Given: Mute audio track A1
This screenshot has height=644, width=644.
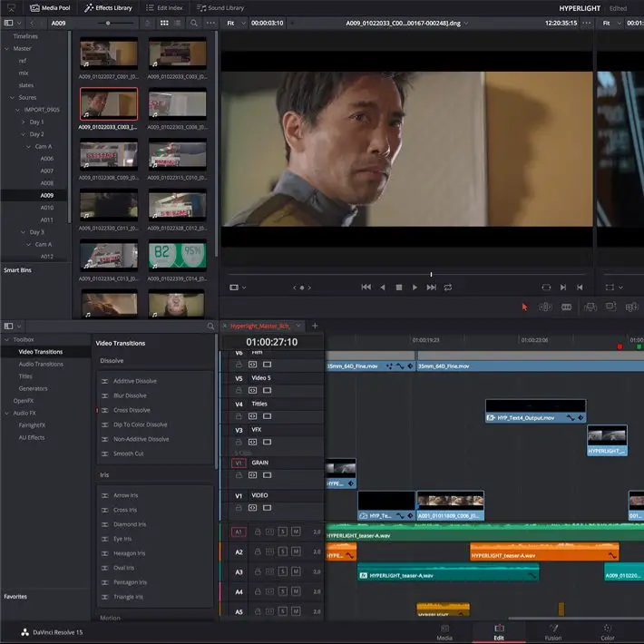Looking at the screenshot, I should point(296,532).
